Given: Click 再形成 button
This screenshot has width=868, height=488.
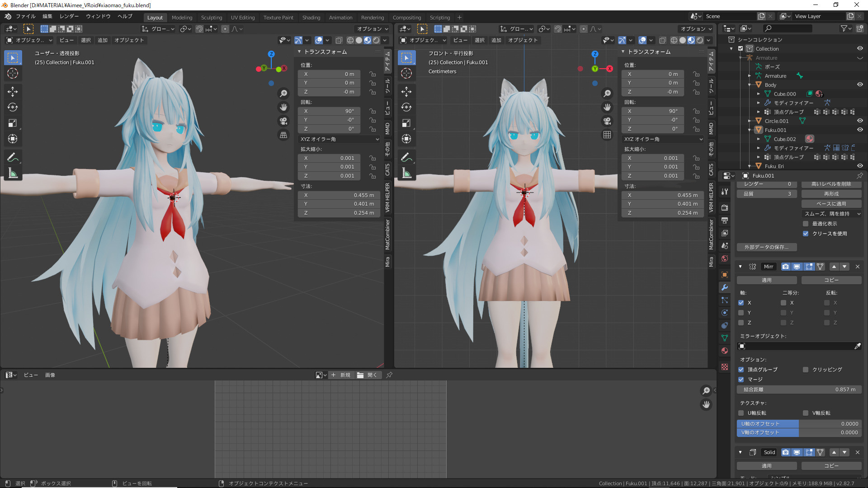Looking at the screenshot, I should 831,194.
